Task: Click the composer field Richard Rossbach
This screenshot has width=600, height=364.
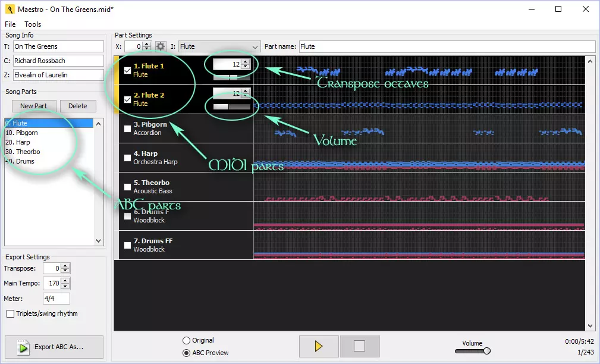Action: (58, 61)
